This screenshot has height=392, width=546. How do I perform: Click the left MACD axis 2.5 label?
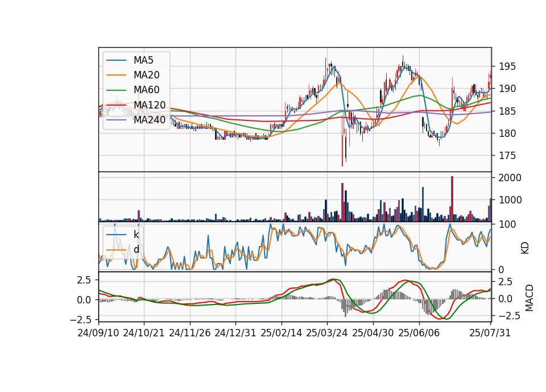click(x=84, y=280)
